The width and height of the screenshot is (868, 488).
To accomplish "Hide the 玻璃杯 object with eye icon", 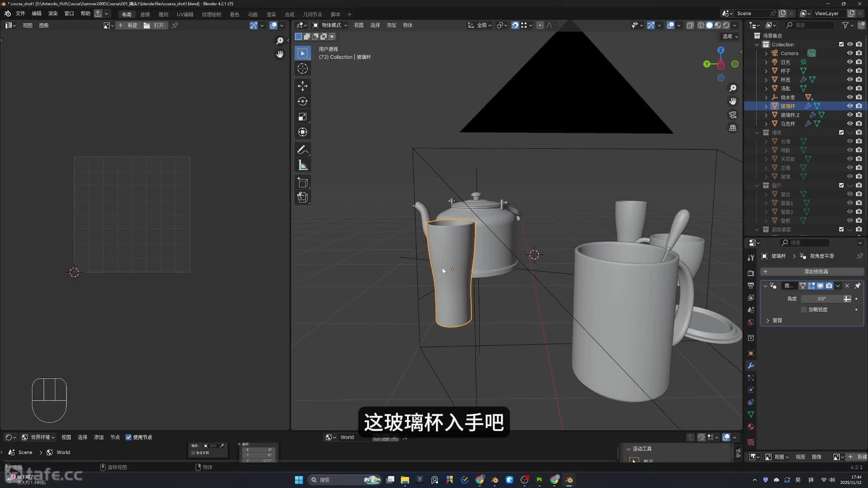I will coord(850,106).
